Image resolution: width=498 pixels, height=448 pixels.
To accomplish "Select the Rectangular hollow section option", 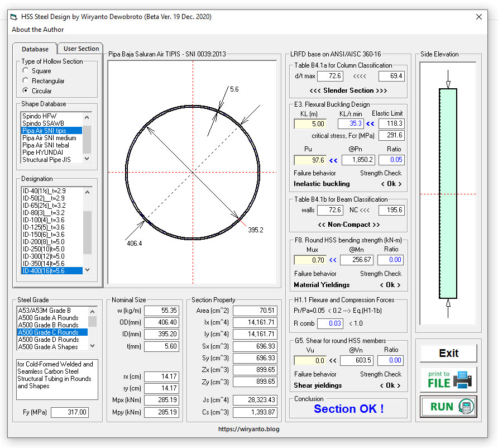I will 26,81.
